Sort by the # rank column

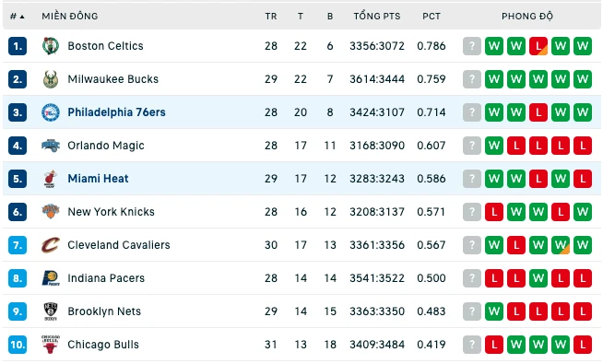pos(17,17)
